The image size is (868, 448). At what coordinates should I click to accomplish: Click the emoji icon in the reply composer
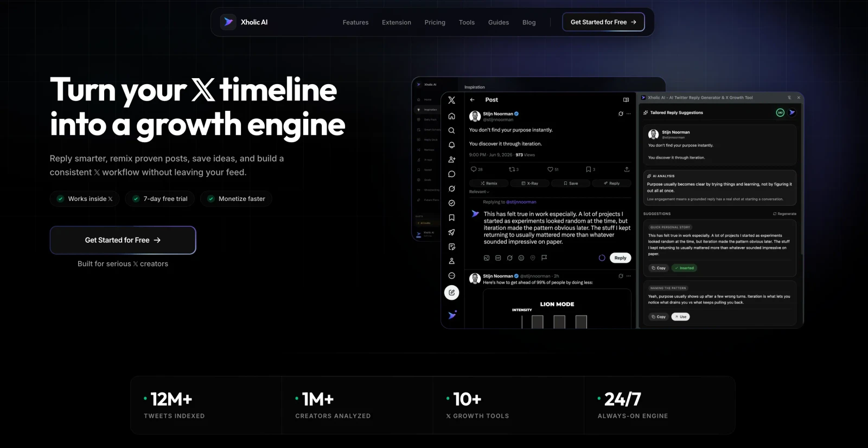[521, 258]
